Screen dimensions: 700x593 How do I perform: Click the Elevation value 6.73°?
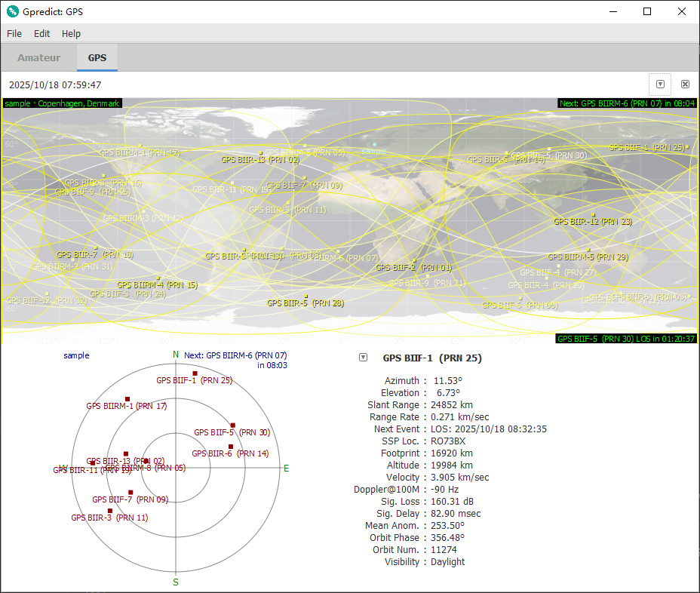pos(448,393)
